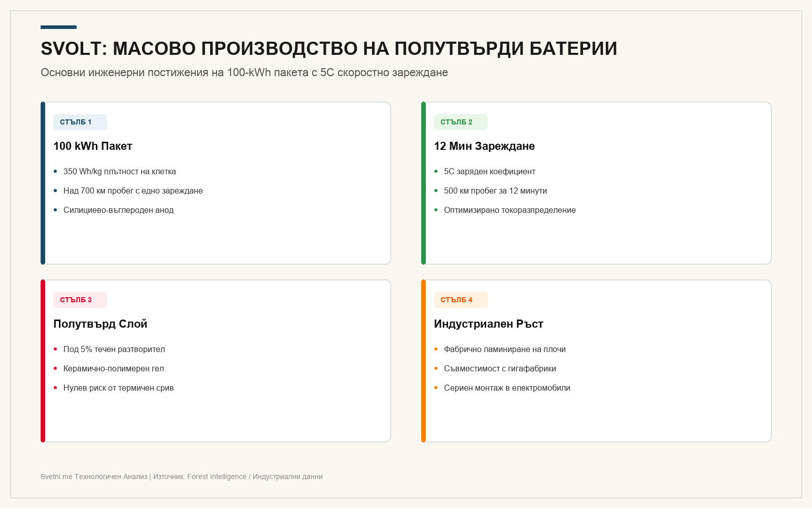
Task: Click the bullet 500 км пробег за 12 минути
Action: (495, 191)
